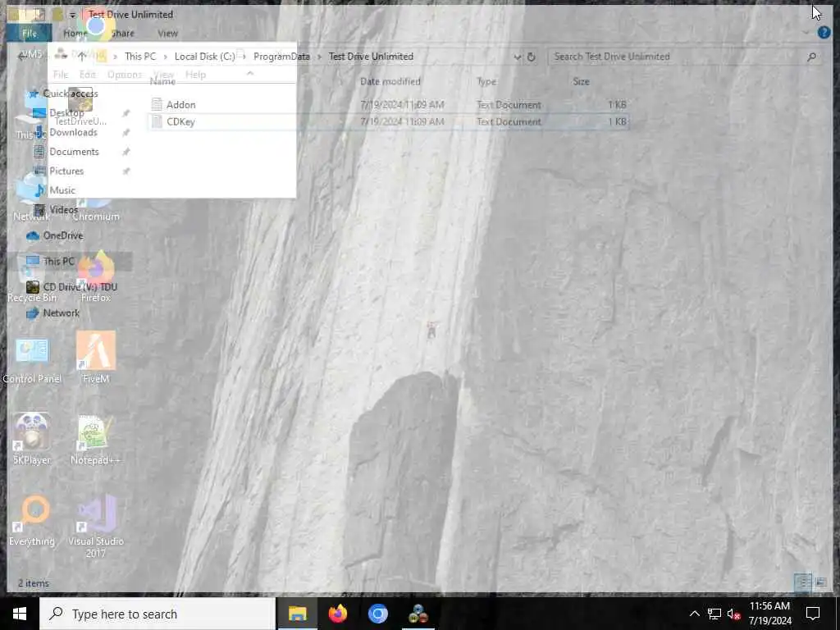
Task: Select the Notepad++ desktop shortcut
Action: click(96, 440)
